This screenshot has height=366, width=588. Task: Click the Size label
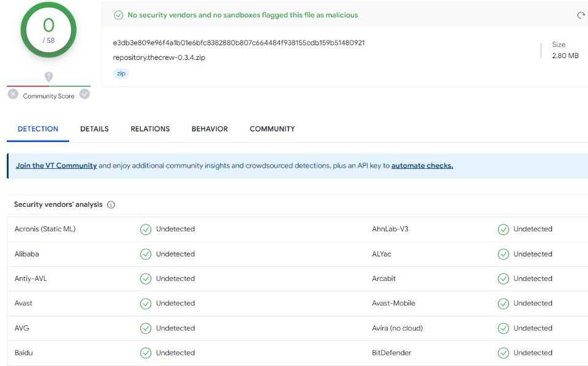559,45
